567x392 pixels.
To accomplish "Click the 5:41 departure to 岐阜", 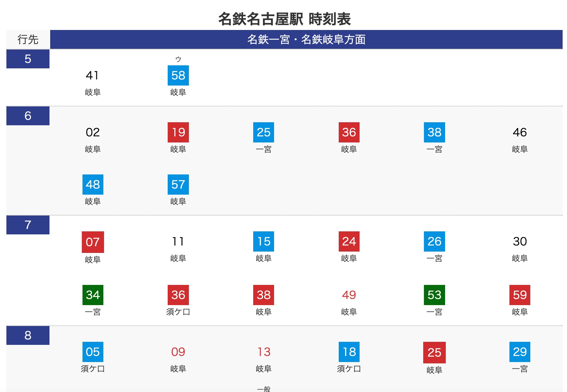I will coord(93,75).
